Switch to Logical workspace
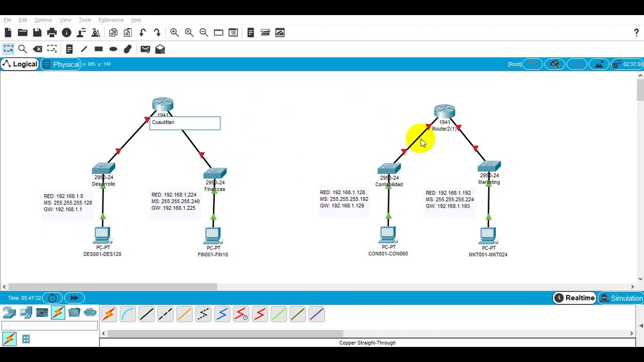This screenshot has height=362, width=644. (20, 64)
